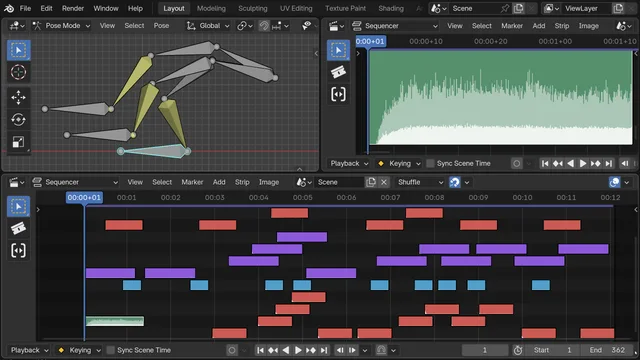640x360 pixels.
Task: Jump to start in bottom playback controls
Action: click(x=260, y=350)
